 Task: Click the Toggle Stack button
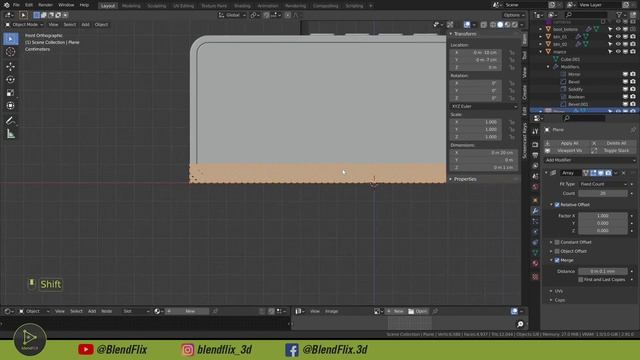point(613,151)
